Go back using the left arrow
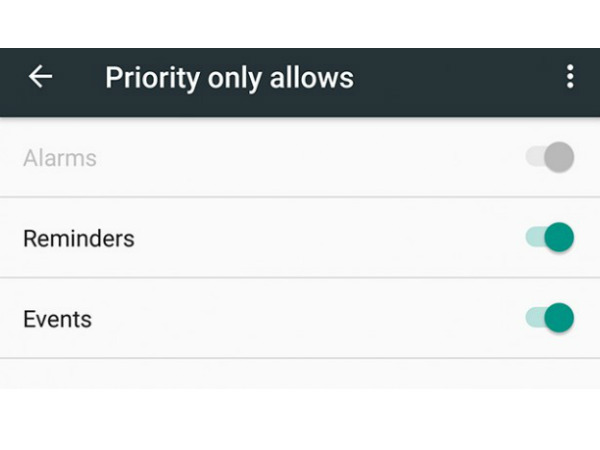This screenshot has width=600, height=450. click(x=40, y=77)
